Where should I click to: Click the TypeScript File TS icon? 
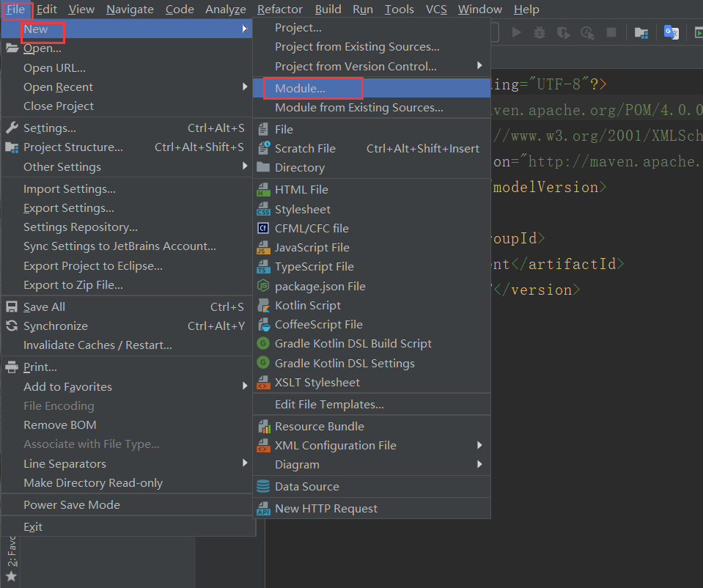click(x=264, y=267)
